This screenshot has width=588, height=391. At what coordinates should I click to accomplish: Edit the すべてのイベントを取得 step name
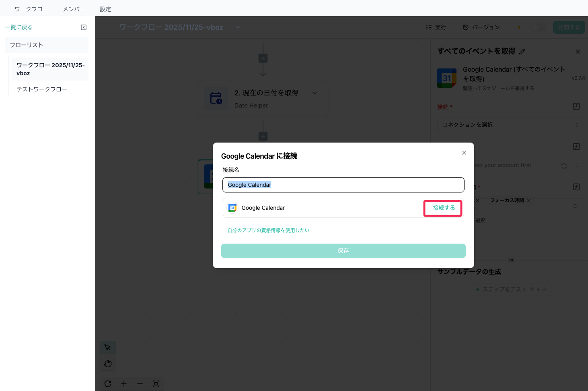[x=522, y=52]
